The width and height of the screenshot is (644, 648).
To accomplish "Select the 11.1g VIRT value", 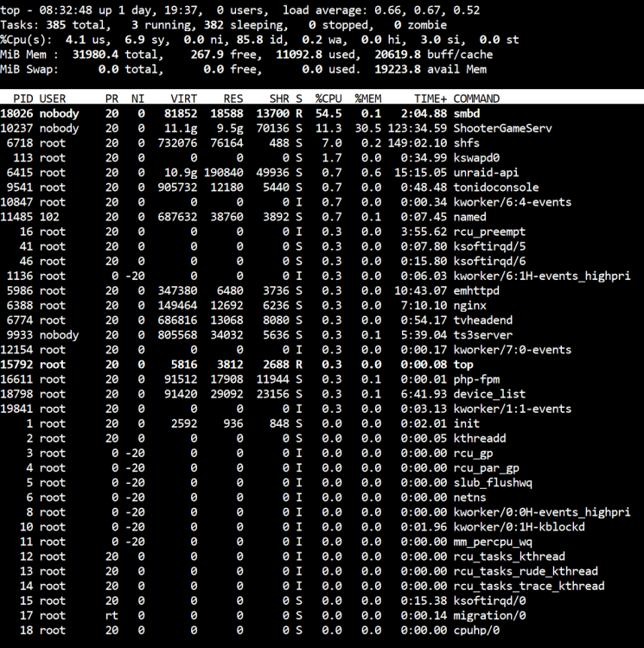I will [181, 128].
